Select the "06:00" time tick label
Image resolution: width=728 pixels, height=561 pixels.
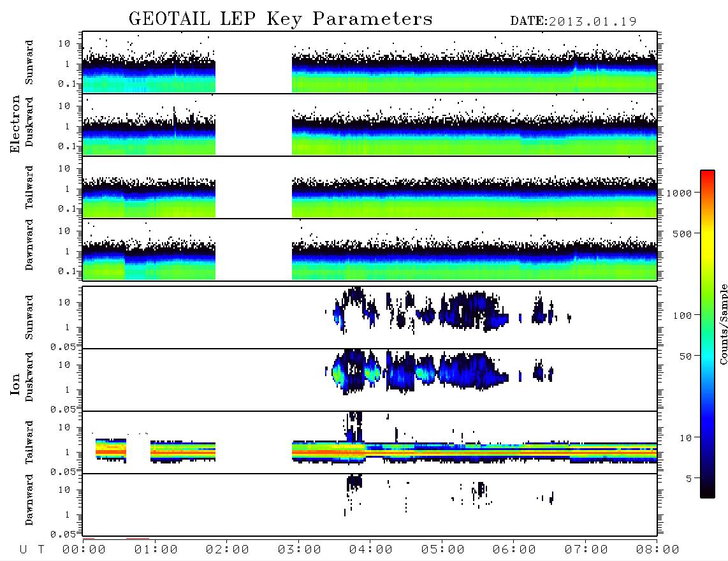point(514,550)
